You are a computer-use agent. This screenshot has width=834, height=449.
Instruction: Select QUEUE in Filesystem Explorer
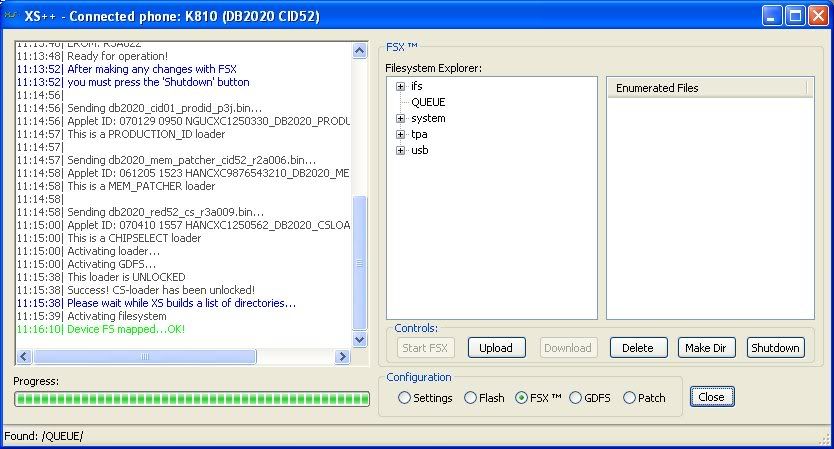[x=428, y=102]
